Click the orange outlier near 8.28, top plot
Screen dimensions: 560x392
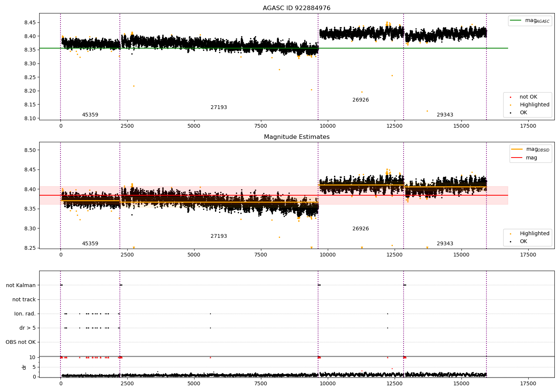[279, 69]
